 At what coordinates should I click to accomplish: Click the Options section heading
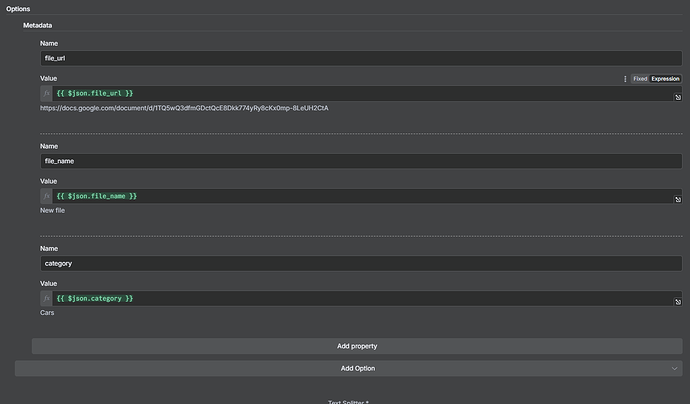pyautogui.click(x=18, y=9)
